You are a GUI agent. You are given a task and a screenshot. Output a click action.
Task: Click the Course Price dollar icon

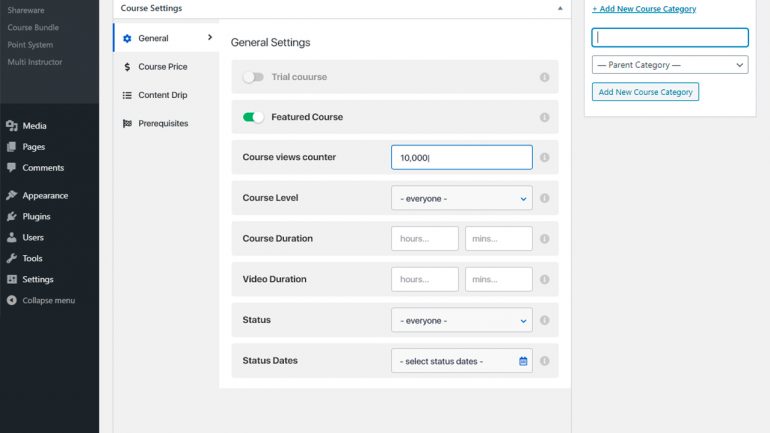(127, 67)
